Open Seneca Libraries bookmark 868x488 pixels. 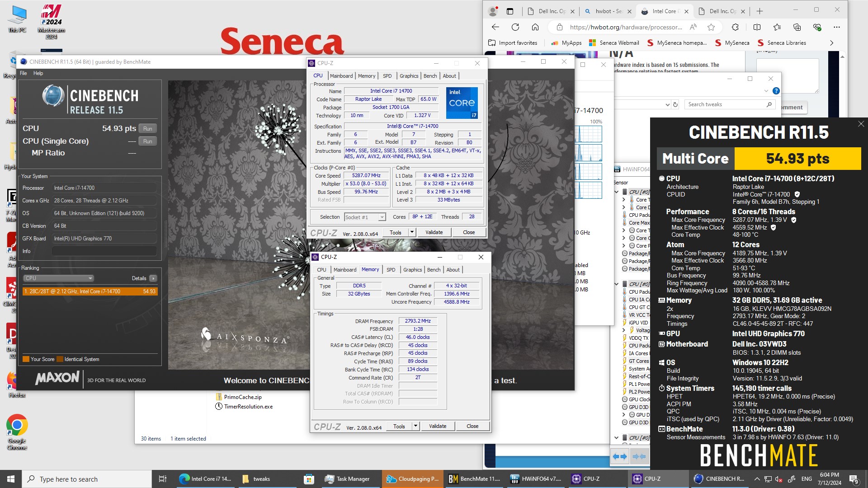pyautogui.click(x=782, y=43)
